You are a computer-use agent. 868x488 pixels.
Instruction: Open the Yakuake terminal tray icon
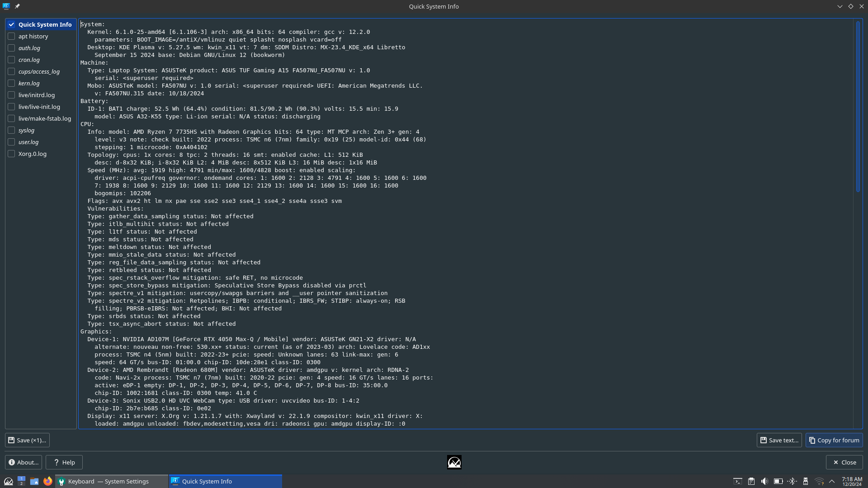737,482
